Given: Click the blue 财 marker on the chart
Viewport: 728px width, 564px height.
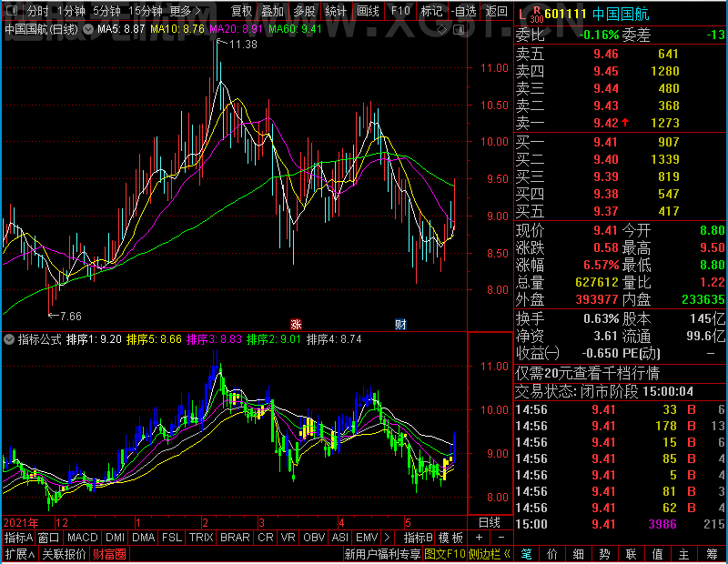Looking at the screenshot, I should pos(400,324).
